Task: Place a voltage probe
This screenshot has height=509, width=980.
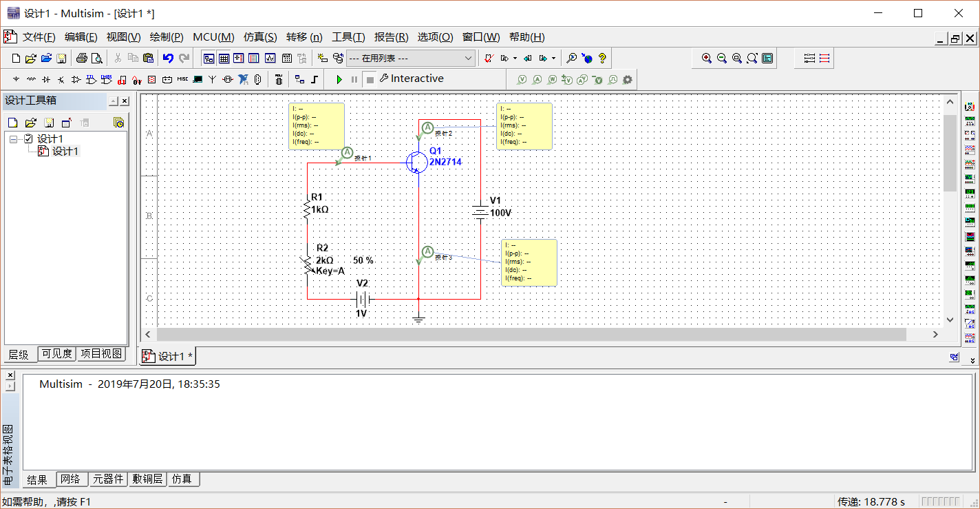Action: click(x=522, y=79)
